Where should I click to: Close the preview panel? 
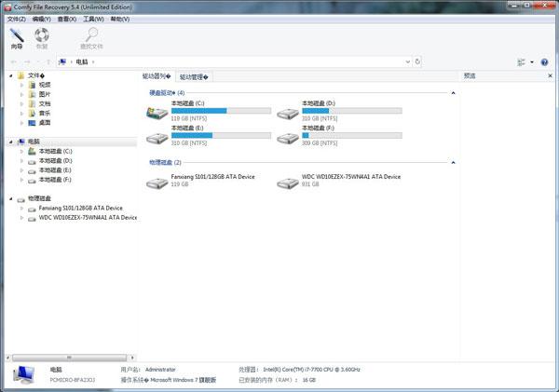click(550, 75)
